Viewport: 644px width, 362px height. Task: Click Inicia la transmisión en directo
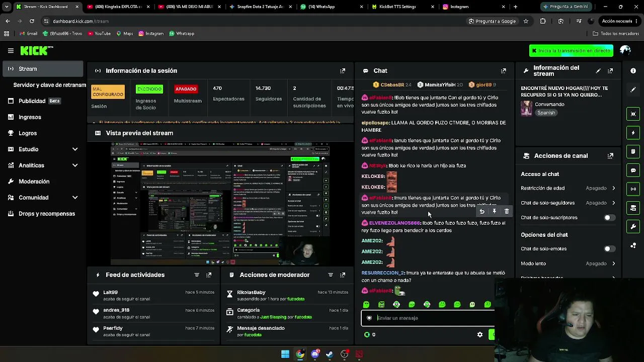click(x=571, y=51)
